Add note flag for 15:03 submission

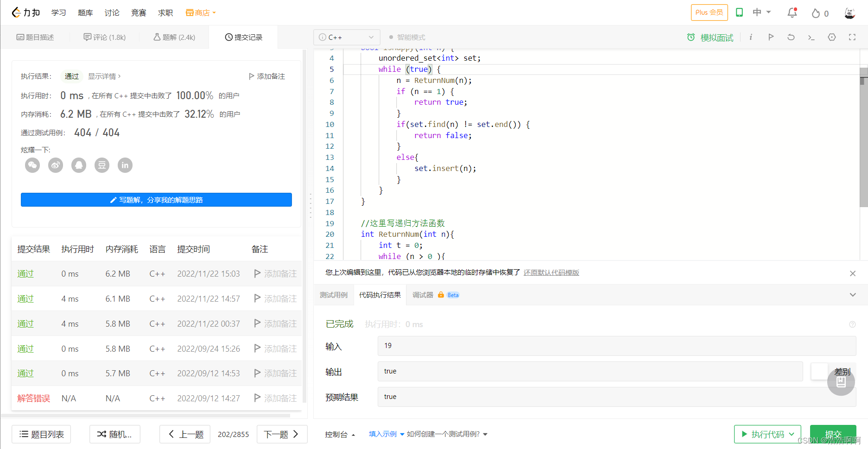pos(275,274)
